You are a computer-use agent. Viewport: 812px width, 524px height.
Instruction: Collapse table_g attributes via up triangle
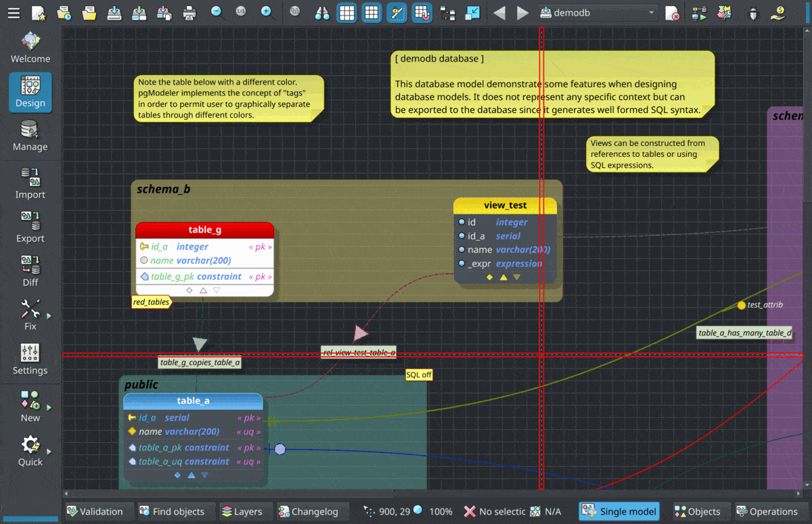203,290
